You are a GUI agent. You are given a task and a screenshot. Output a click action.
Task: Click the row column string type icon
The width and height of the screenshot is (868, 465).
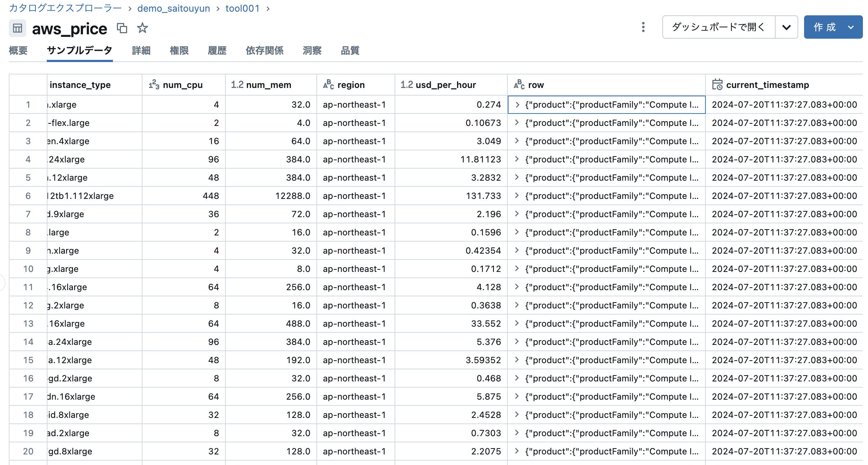pyautogui.click(x=519, y=85)
